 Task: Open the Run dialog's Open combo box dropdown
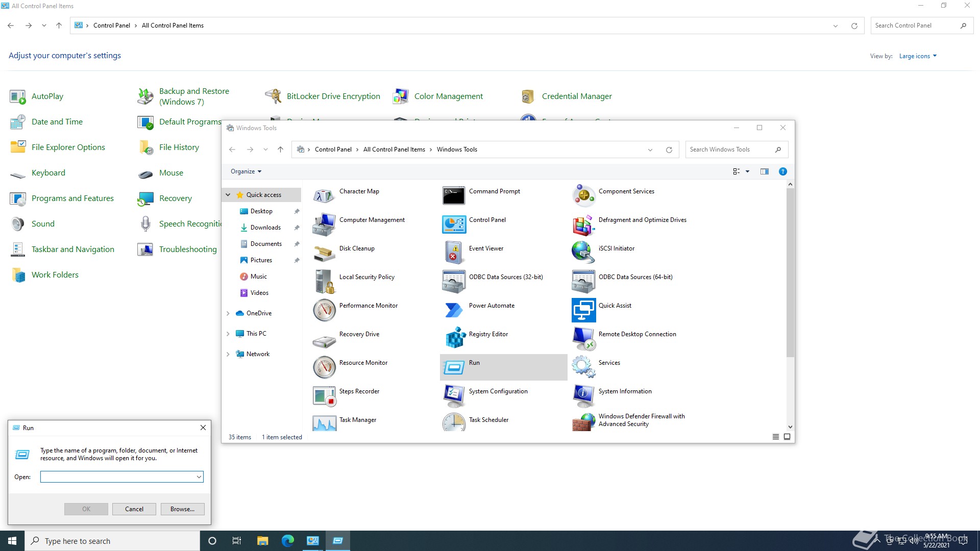199,477
